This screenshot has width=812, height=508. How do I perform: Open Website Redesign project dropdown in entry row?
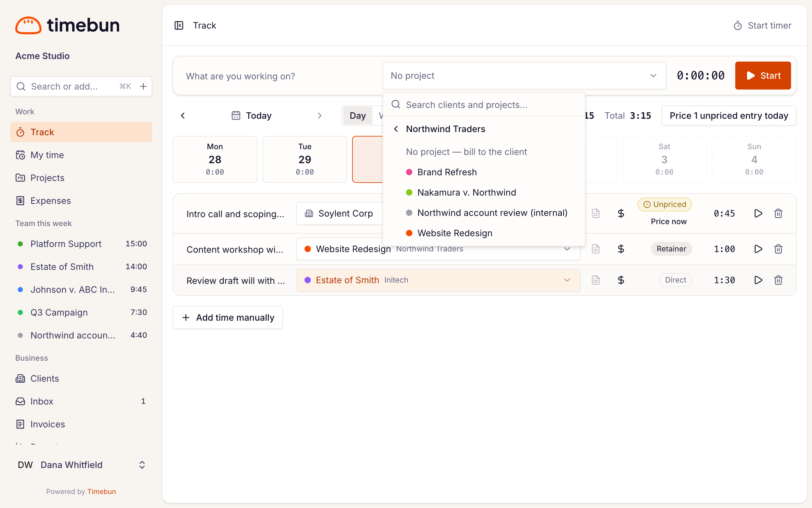point(438,249)
